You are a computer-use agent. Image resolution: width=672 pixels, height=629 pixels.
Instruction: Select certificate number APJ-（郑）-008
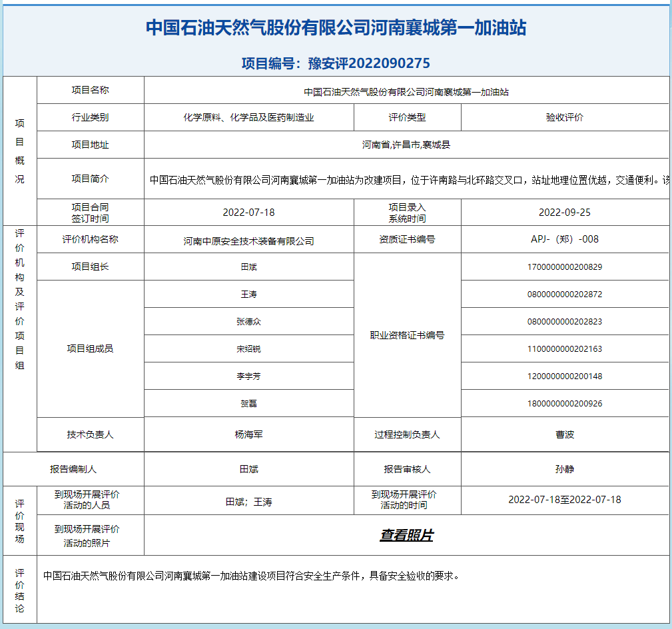[564, 239]
